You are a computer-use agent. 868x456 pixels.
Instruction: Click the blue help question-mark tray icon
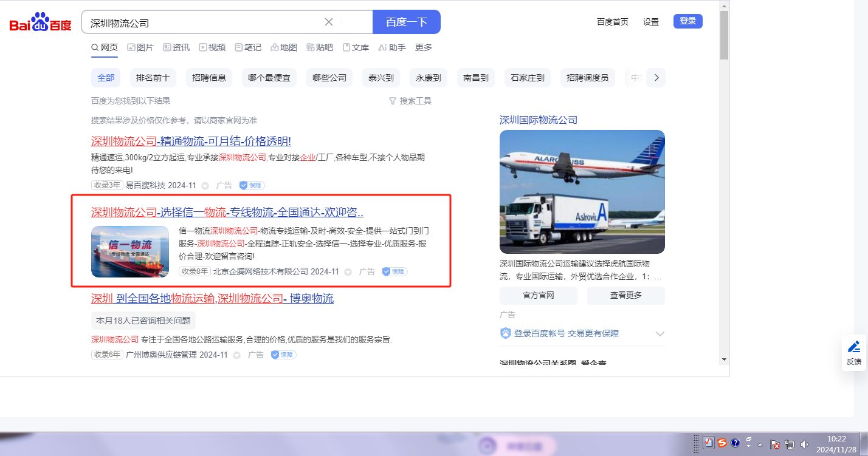point(735,443)
